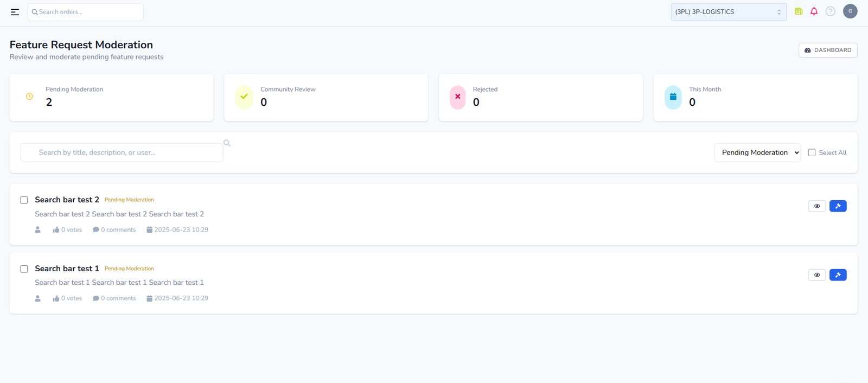The height and width of the screenshot is (383, 868).
Task: Moderate Search bar test 1 with gavel button
Action: click(x=838, y=275)
